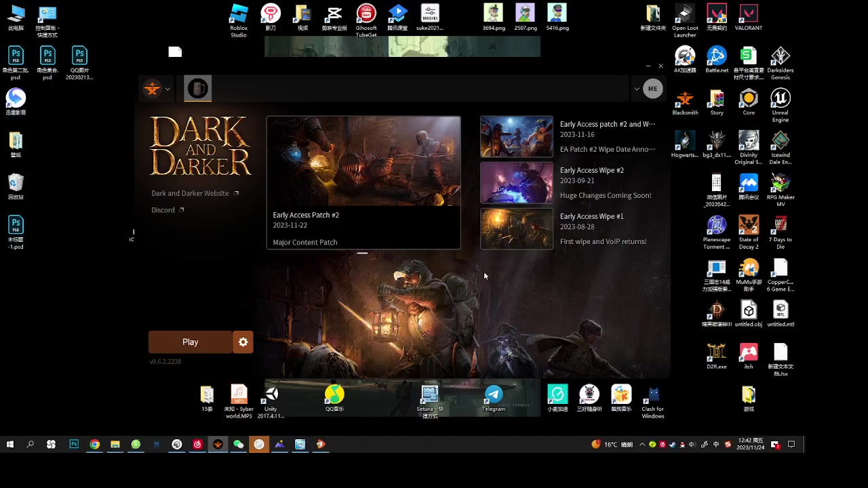Open the Early Access Patch #2 featured image
The width and height of the screenshot is (868, 488).
[363, 161]
